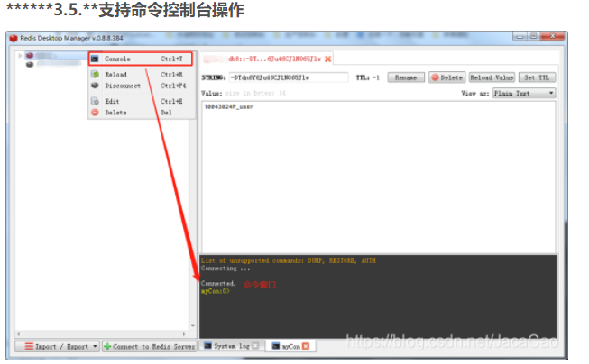Click tree panel scroll down arrow

coord(193,326)
